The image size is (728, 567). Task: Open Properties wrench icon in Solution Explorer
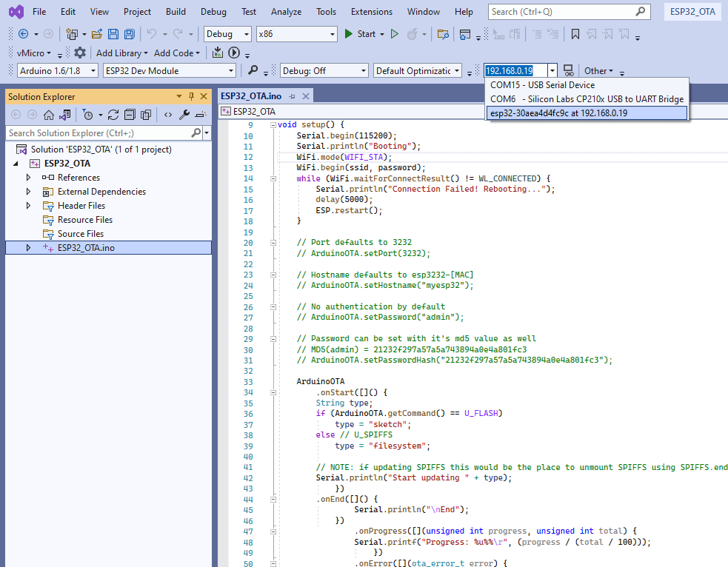click(184, 115)
